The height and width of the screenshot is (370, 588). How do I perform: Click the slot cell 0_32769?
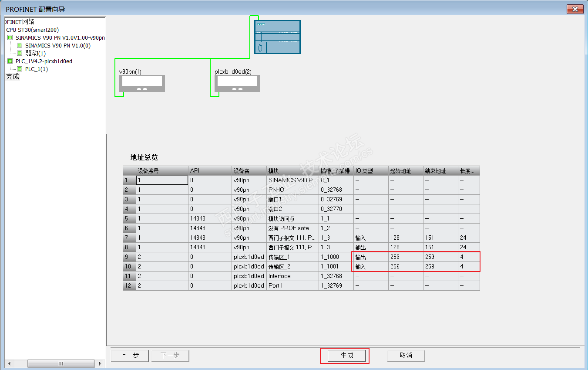(x=336, y=199)
